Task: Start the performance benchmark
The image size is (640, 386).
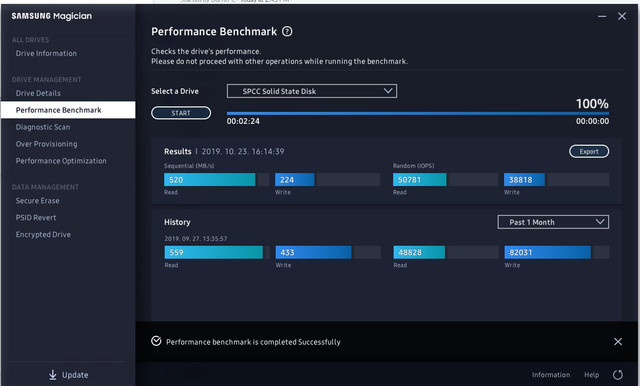Action: [181, 113]
